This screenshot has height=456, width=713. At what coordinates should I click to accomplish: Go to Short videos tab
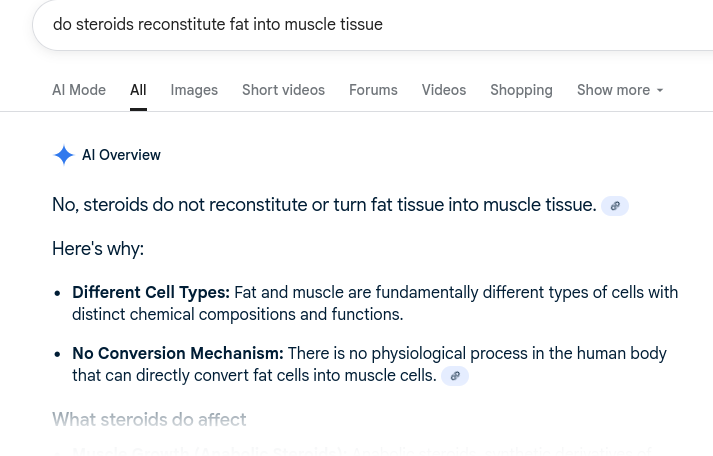tap(283, 90)
